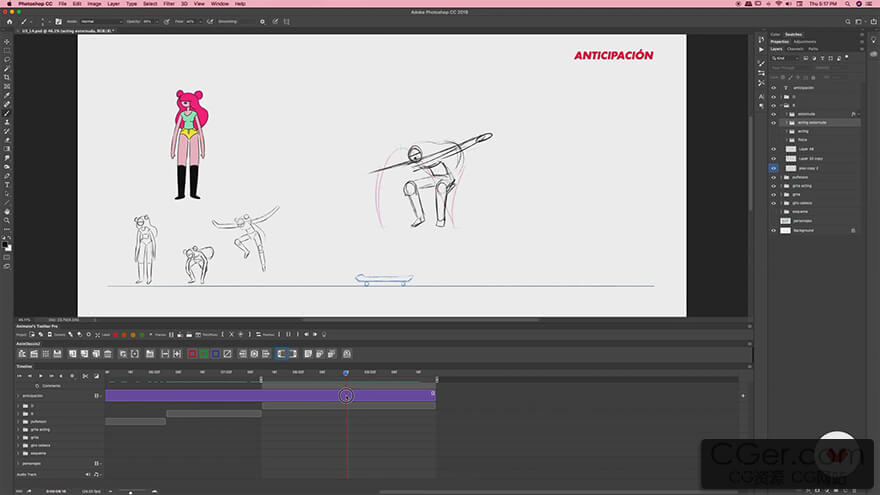Click the red color label square in AnimDessin2
Viewport: 880px width, 495px height.
point(192,354)
